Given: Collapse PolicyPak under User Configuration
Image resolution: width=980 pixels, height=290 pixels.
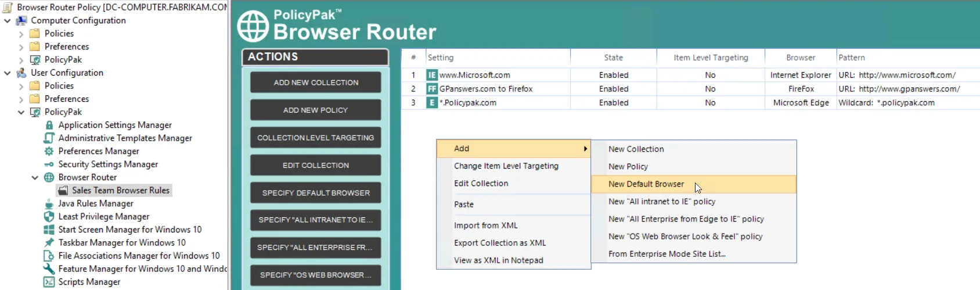Looking at the screenshot, I should pyautogui.click(x=21, y=112).
